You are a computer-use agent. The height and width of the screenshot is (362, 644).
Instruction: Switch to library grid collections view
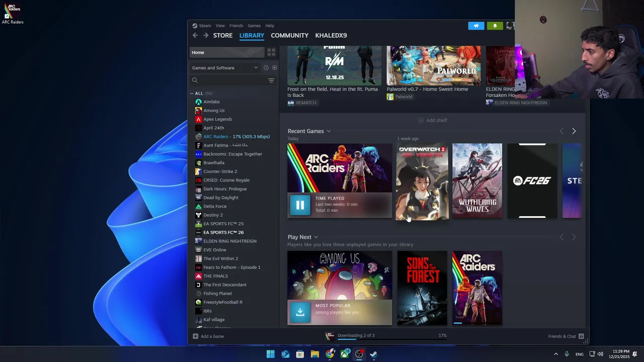(271, 52)
